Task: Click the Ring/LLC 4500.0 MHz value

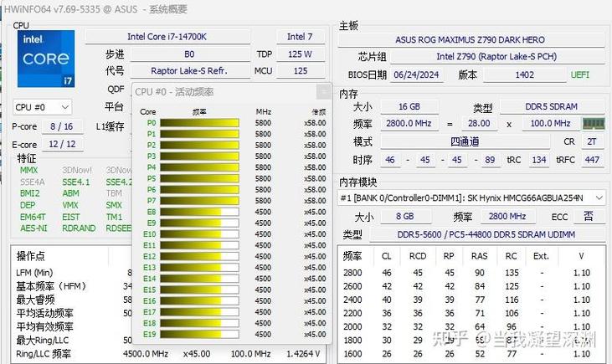Action: pos(146,354)
